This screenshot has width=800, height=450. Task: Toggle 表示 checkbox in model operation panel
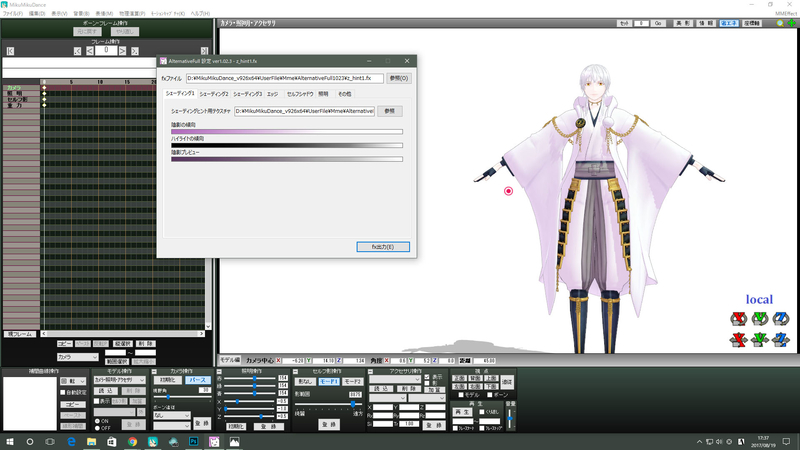click(x=96, y=401)
